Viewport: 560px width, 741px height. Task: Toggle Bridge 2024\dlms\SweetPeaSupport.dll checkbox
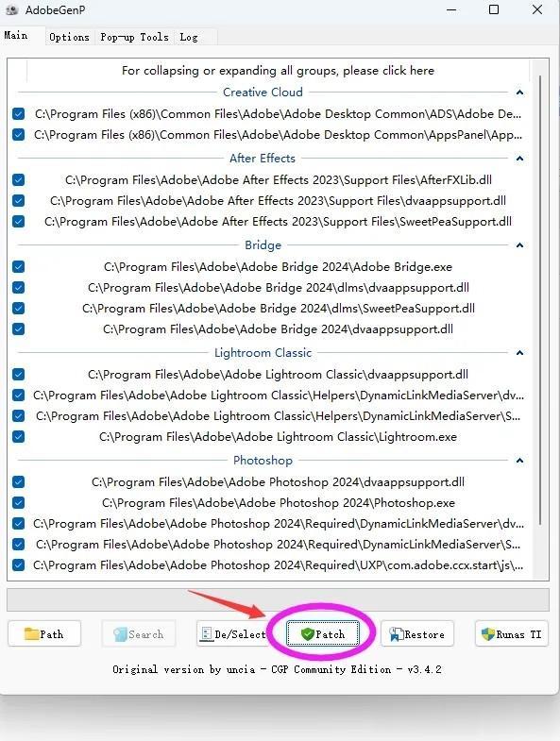(19, 308)
